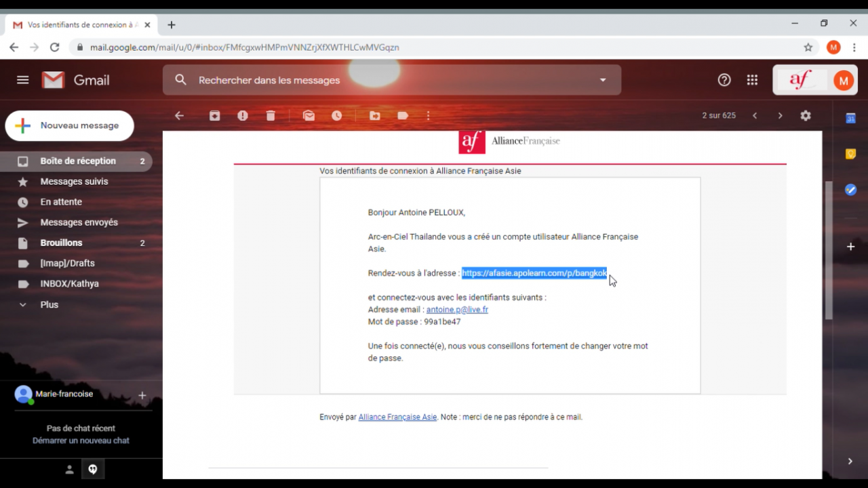Click the 2 sur 625 counter
Viewport: 868px width, 488px height.
pyautogui.click(x=719, y=116)
